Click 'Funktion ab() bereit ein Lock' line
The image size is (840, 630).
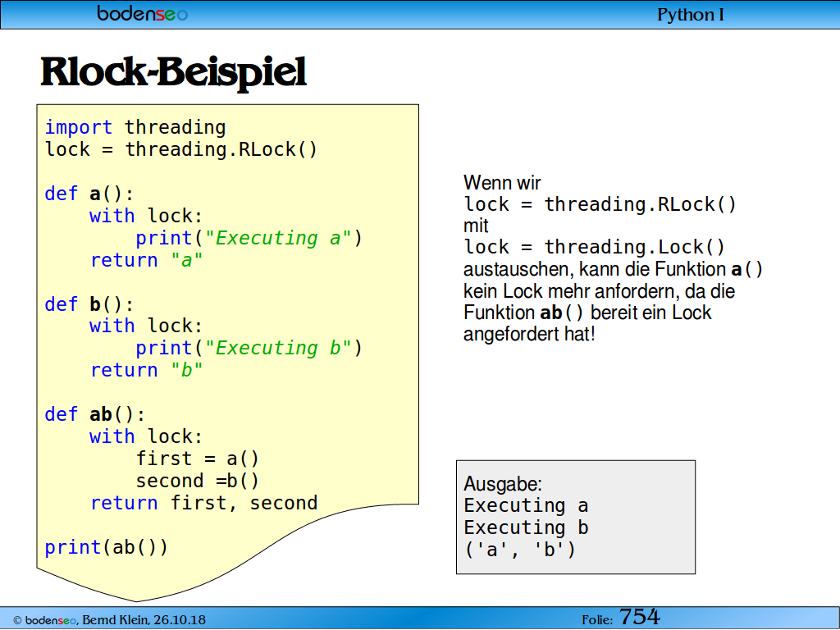[x=587, y=313]
